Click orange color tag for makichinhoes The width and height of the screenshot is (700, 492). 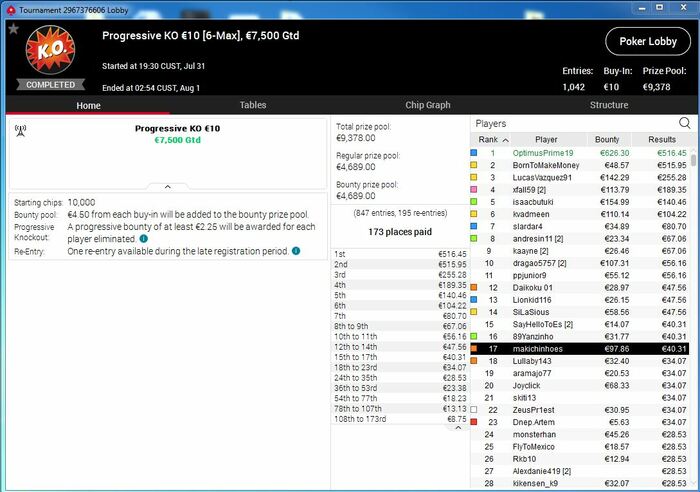pyautogui.click(x=474, y=349)
